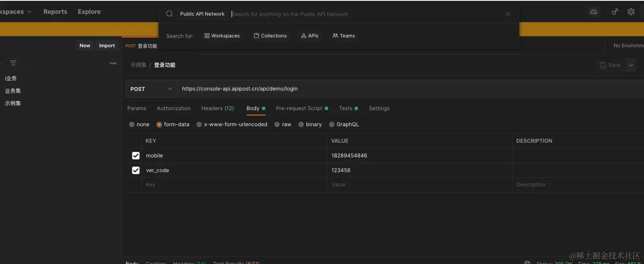Open the cloud sync status icon
The height and width of the screenshot is (264, 644).
[594, 12]
